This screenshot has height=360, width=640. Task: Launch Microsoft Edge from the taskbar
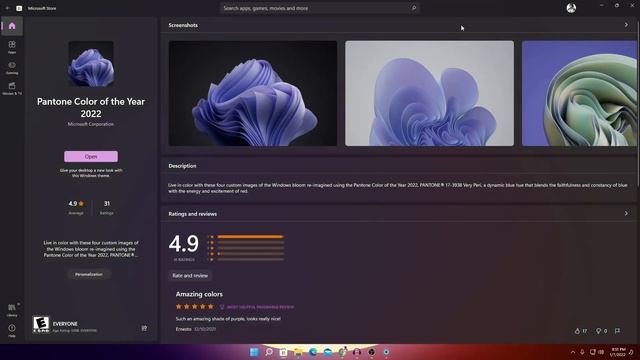[x=313, y=352]
